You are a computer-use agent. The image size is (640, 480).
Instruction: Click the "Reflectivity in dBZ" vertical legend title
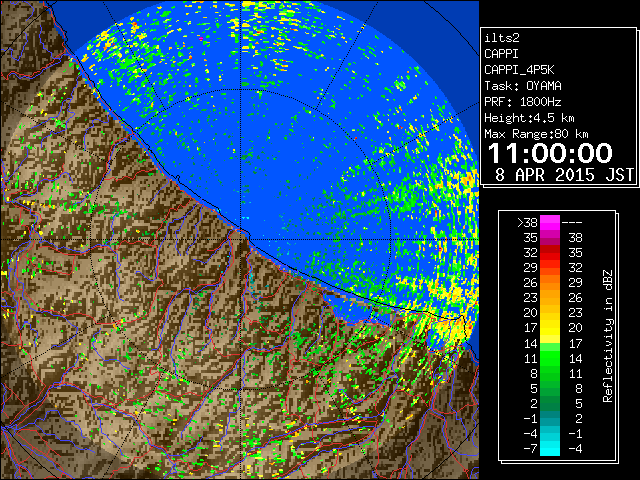point(608,336)
